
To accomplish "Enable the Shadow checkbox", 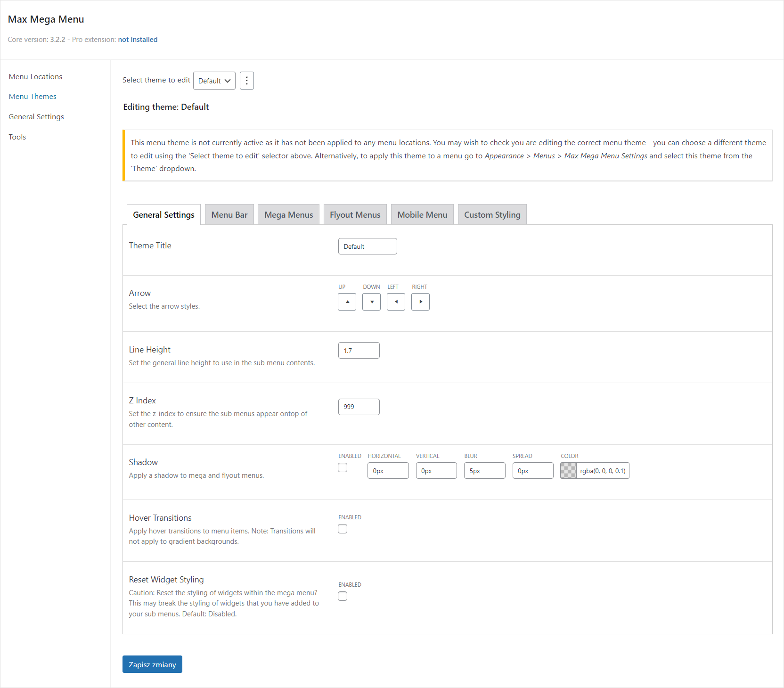I will click(x=343, y=467).
